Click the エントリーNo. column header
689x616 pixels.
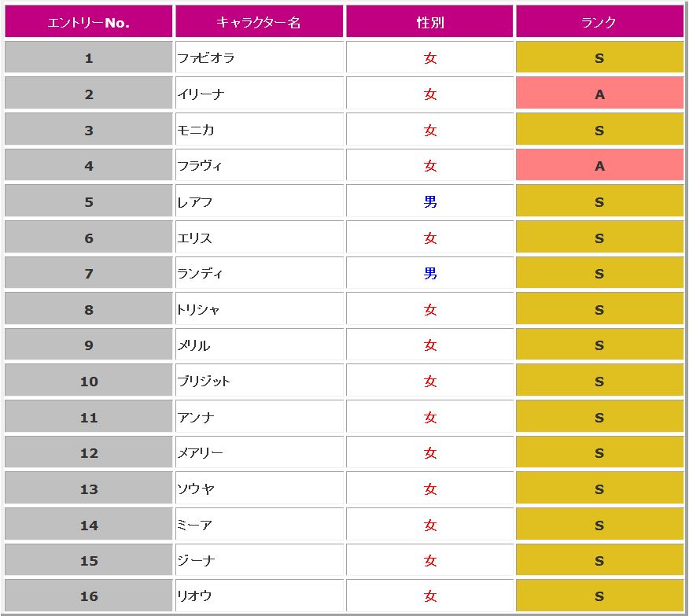click(x=89, y=23)
